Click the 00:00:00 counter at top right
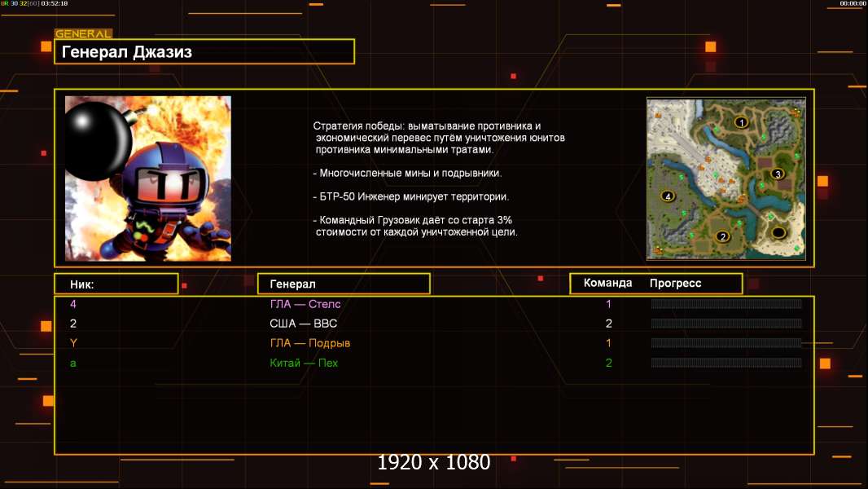868x489 pixels. 853,3
